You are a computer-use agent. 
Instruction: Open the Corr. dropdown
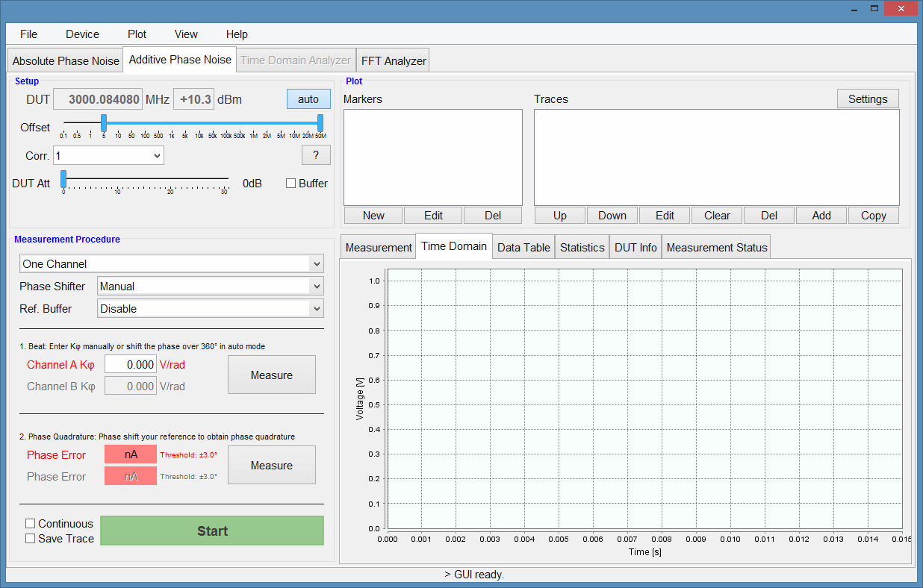[x=109, y=155]
